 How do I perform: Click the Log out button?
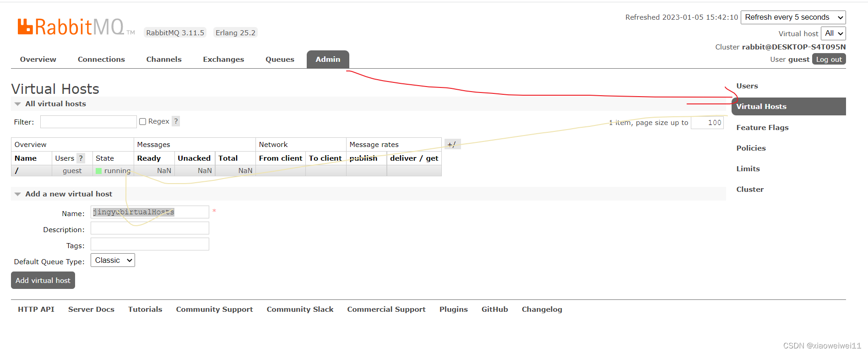[x=829, y=60]
